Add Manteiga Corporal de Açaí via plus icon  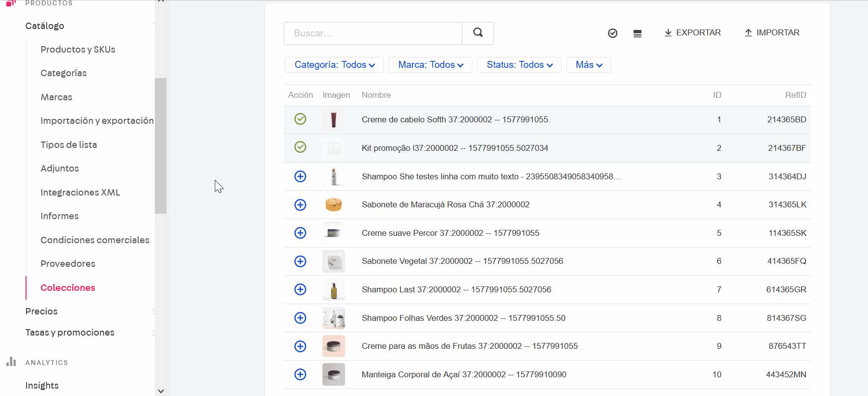[300, 374]
